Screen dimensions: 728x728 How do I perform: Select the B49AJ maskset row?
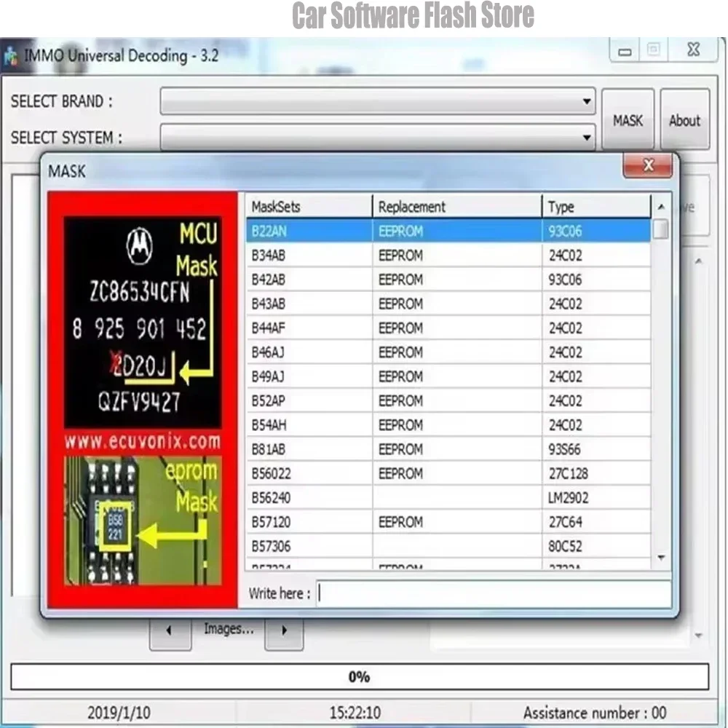coord(448,376)
